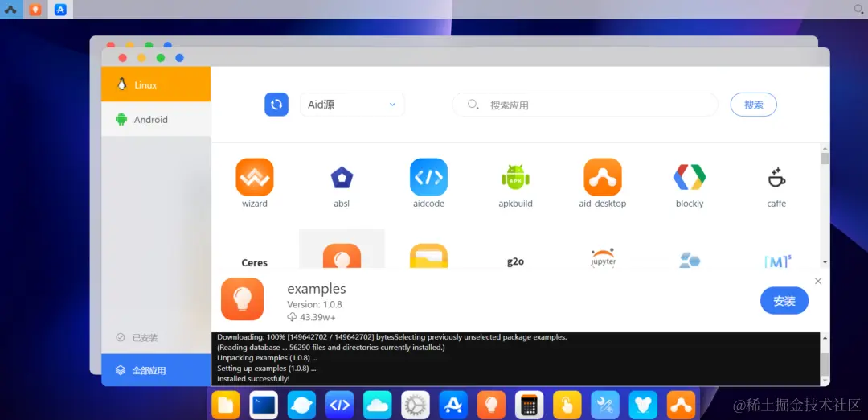
Task: Select the highlighted examples lightbulb in grid
Action: [x=342, y=256]
